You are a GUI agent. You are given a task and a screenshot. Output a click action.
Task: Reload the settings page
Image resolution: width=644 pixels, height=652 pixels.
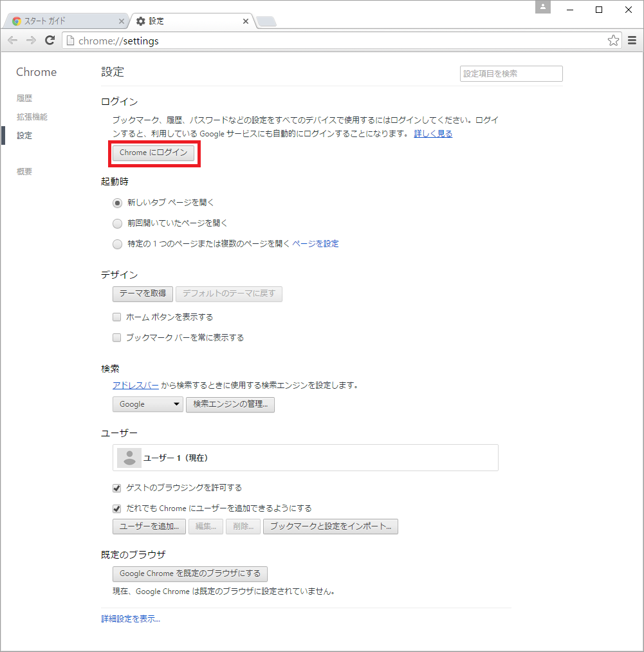coord(50,40)
